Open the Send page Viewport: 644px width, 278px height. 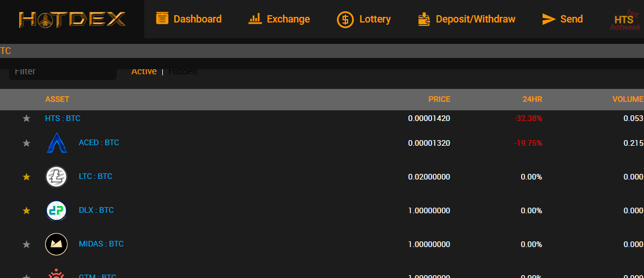click(x=563, y=19)
